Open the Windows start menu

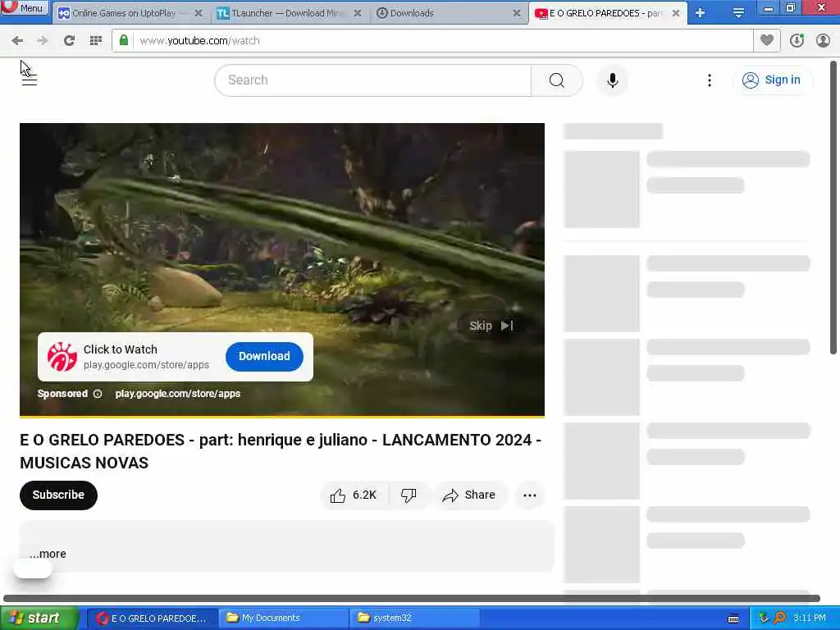pyautogui.click(x=39, y=619)
